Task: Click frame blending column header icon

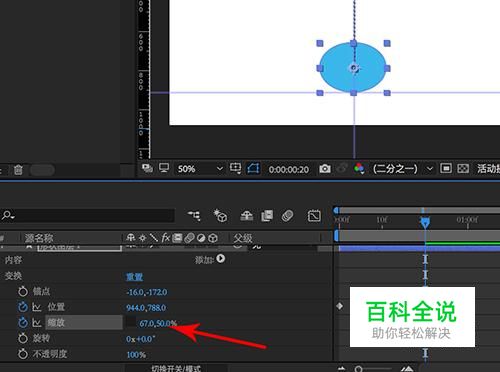Action: (x=177, y=238)
